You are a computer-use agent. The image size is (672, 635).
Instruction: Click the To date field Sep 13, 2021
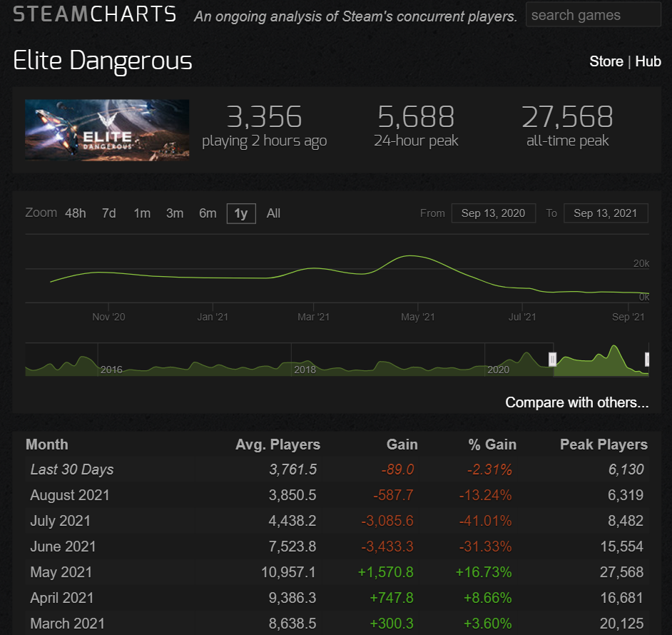pos(606,213)
